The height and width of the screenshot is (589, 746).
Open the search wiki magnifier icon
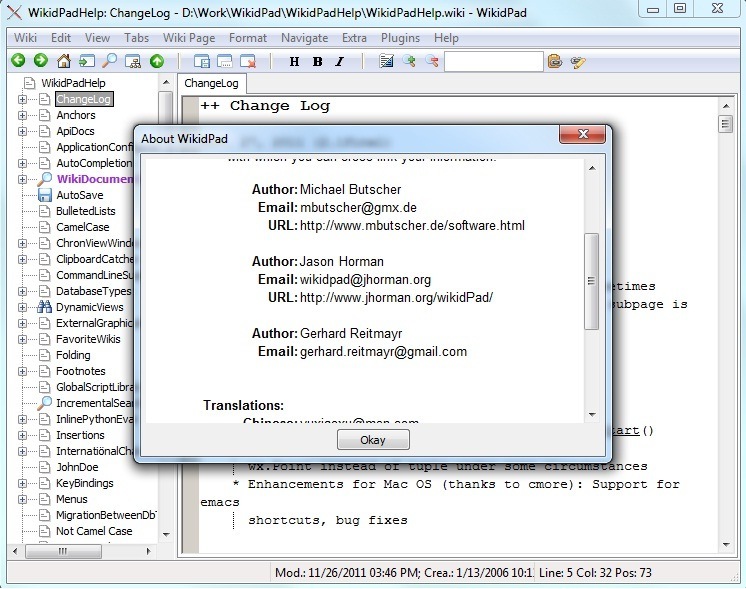110,61
